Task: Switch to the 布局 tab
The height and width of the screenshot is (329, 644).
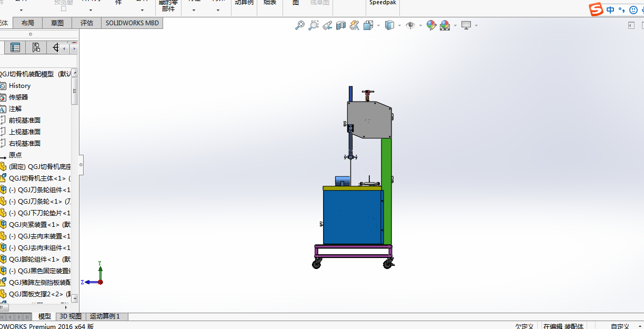Action: 27,23
